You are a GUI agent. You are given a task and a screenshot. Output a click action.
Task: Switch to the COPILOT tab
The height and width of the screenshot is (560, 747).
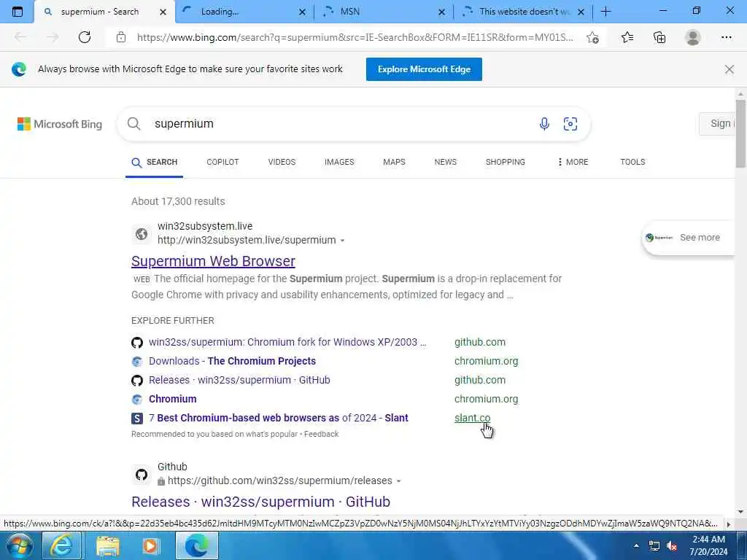tap(222, 162)
